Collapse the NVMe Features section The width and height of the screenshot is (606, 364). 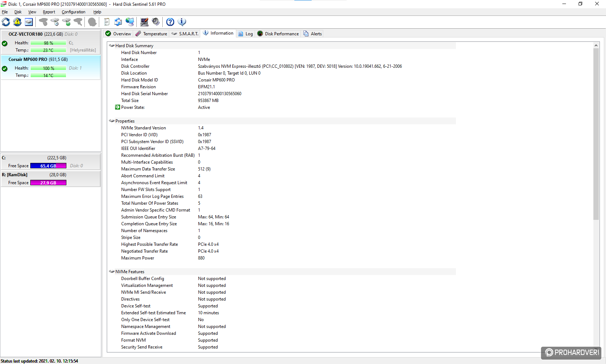(x=112, y=272)
